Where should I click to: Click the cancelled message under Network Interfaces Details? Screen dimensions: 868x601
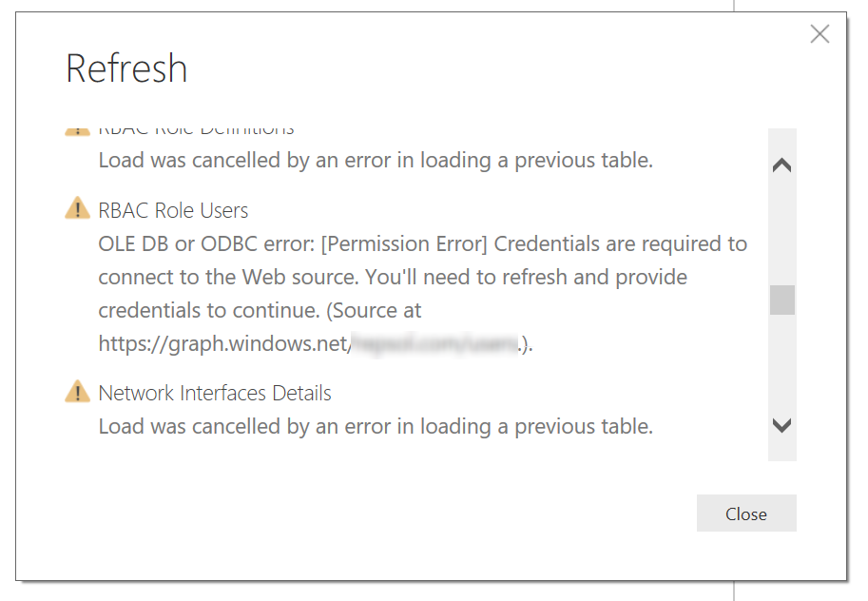click(376, 426)
